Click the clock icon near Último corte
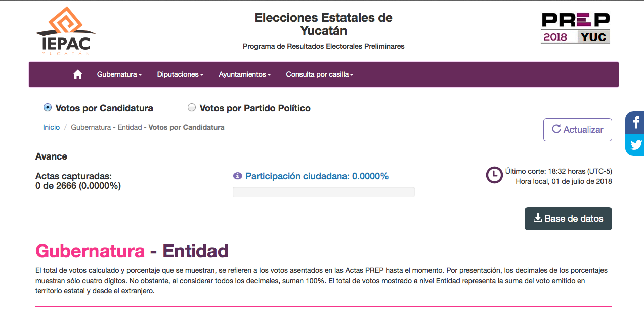The width and height of the screenshot is (644, 314). click(x=494, y=175)
